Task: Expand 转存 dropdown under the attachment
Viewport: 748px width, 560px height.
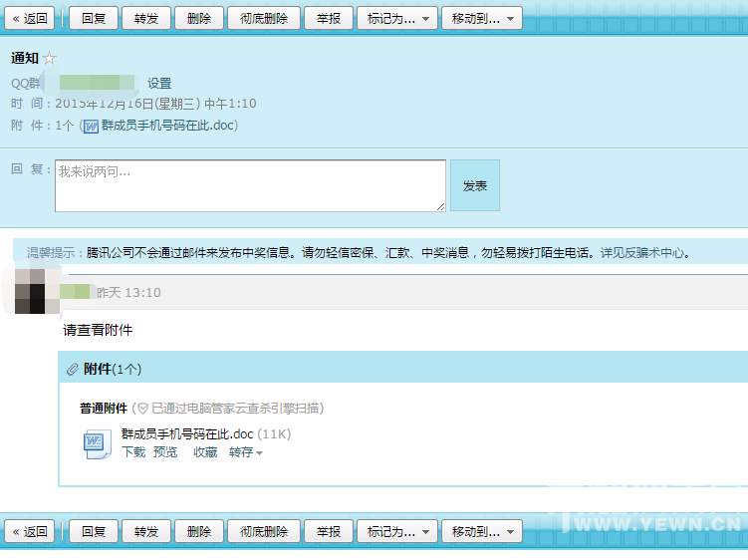Action: (x=246, y=451)
